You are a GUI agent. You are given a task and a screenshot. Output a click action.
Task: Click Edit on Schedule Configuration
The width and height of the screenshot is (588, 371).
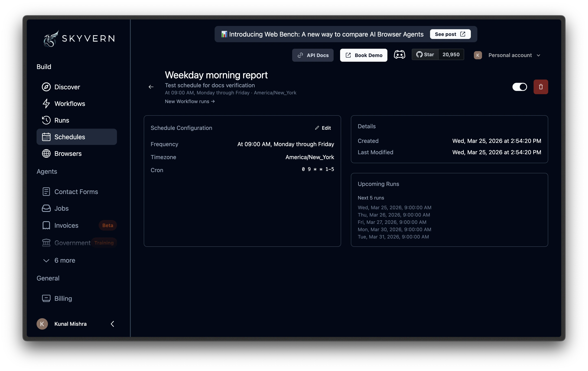tap(323, 128)
